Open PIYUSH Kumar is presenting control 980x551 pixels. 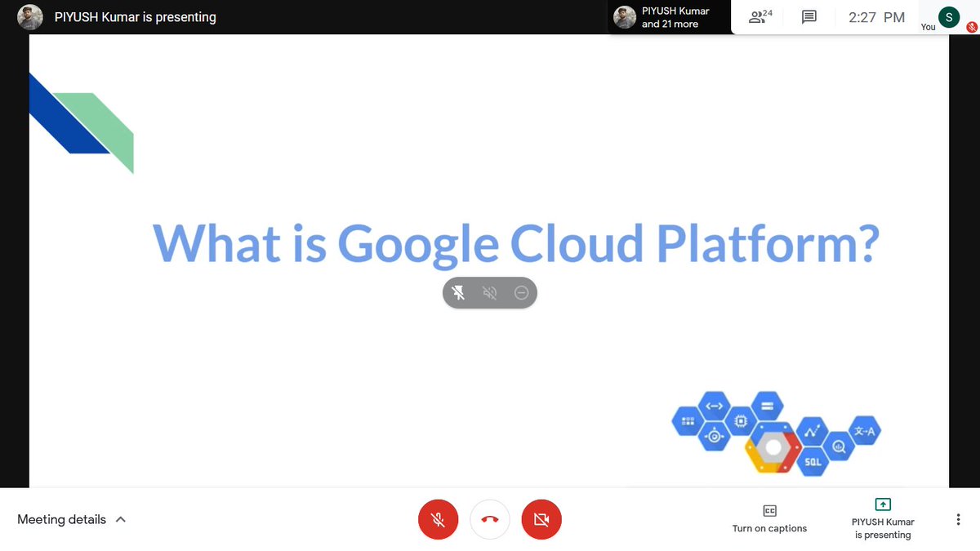point(883,519)
